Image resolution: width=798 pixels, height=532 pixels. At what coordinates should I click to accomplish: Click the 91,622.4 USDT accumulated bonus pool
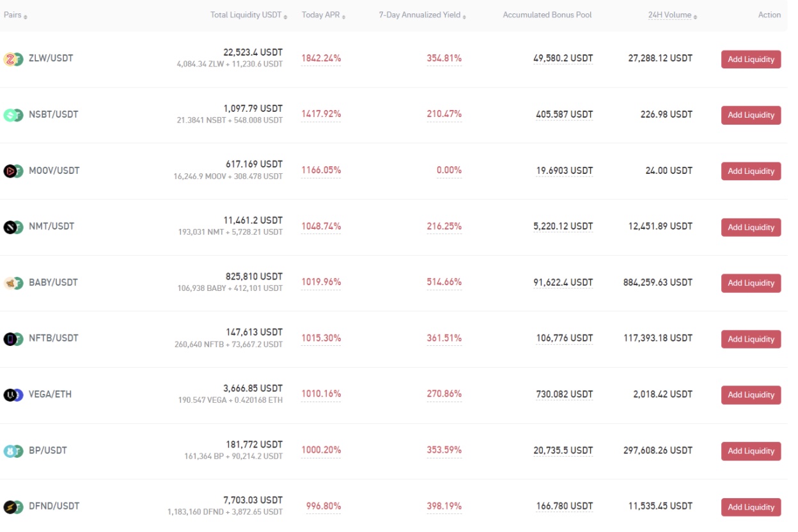(x=563, y=283)
